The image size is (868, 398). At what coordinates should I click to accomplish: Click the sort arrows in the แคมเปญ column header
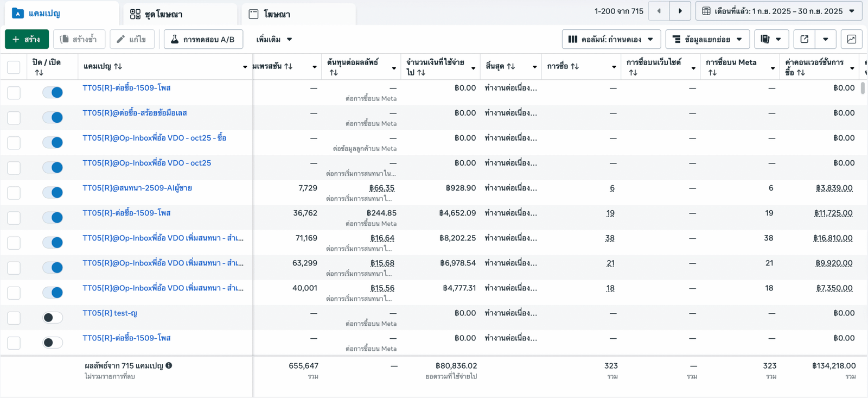[118, 66]
